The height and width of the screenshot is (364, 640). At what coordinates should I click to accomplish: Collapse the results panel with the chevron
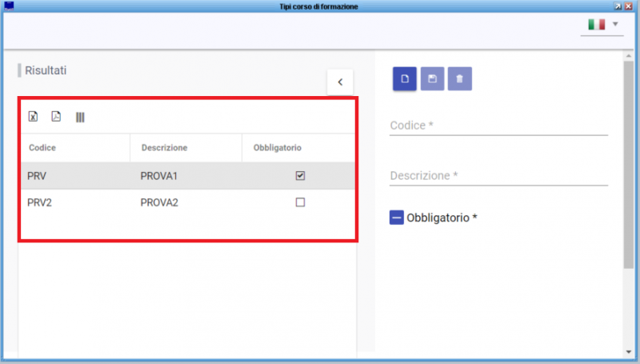pos(340,82)
